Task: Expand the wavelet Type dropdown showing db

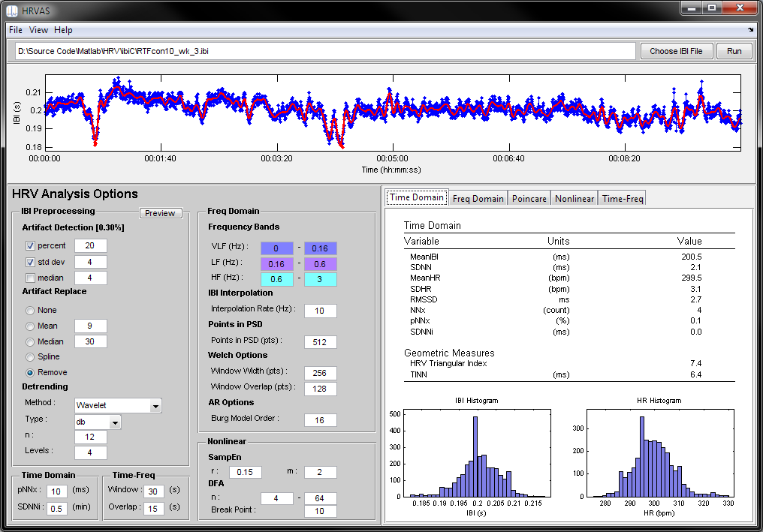Action: [98, 422]
